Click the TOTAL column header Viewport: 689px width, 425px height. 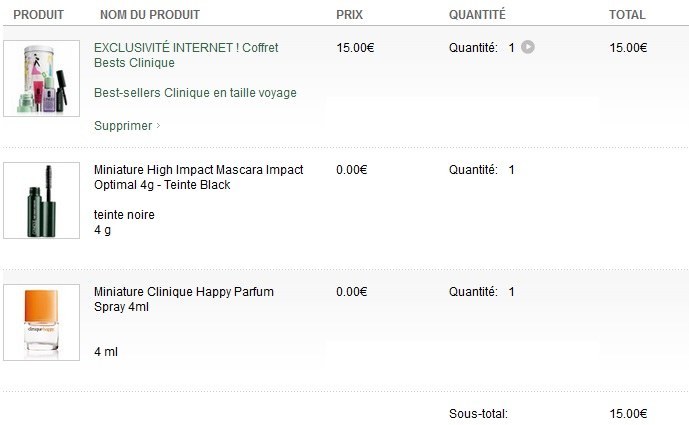click(x=627, y=15)
